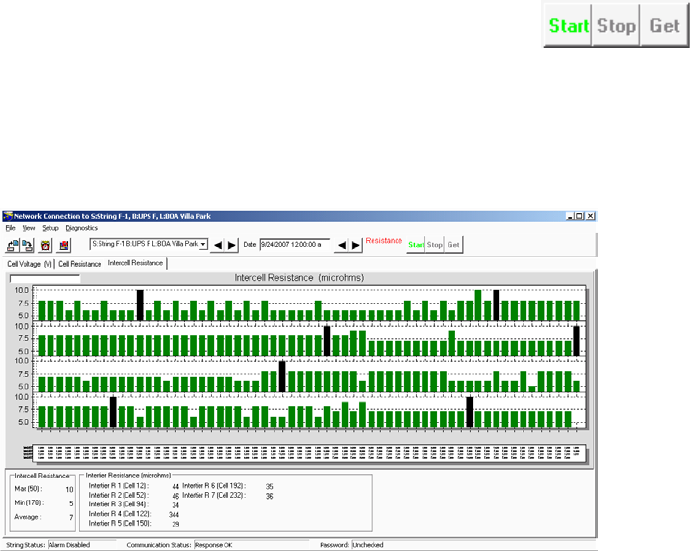Click the small Stop button in toolbar
Image resolution: width=690 pixels, height=551 pixels.
[x=434, y=245]
